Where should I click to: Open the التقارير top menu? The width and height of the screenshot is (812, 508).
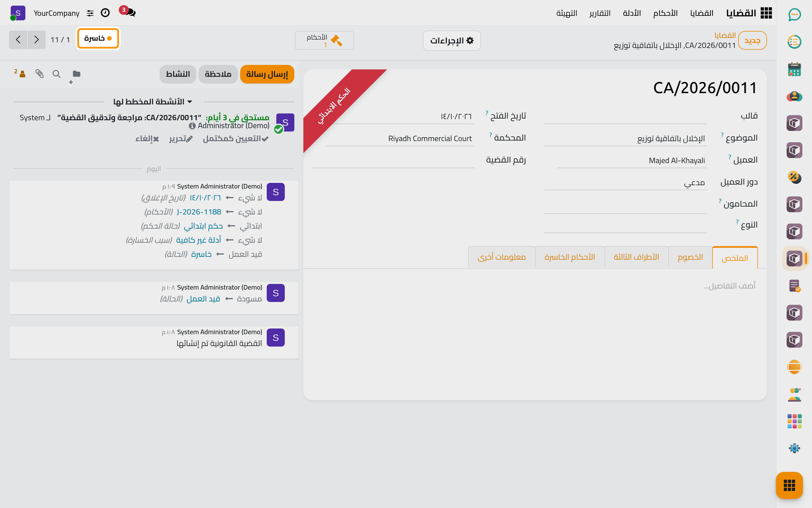tap(600, 13)
